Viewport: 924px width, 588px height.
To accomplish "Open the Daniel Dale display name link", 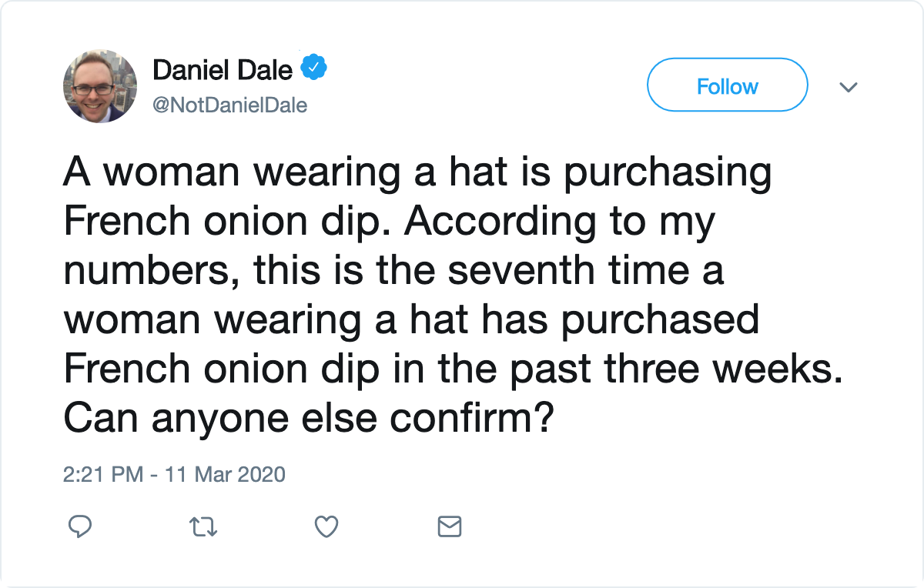I will (x=223, y=69).
